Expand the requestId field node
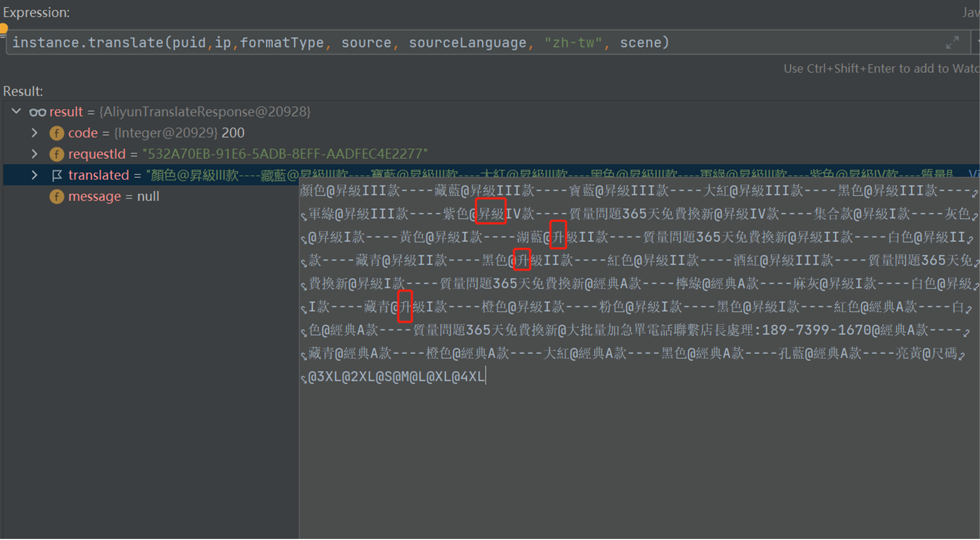 [x=34, y=154]
